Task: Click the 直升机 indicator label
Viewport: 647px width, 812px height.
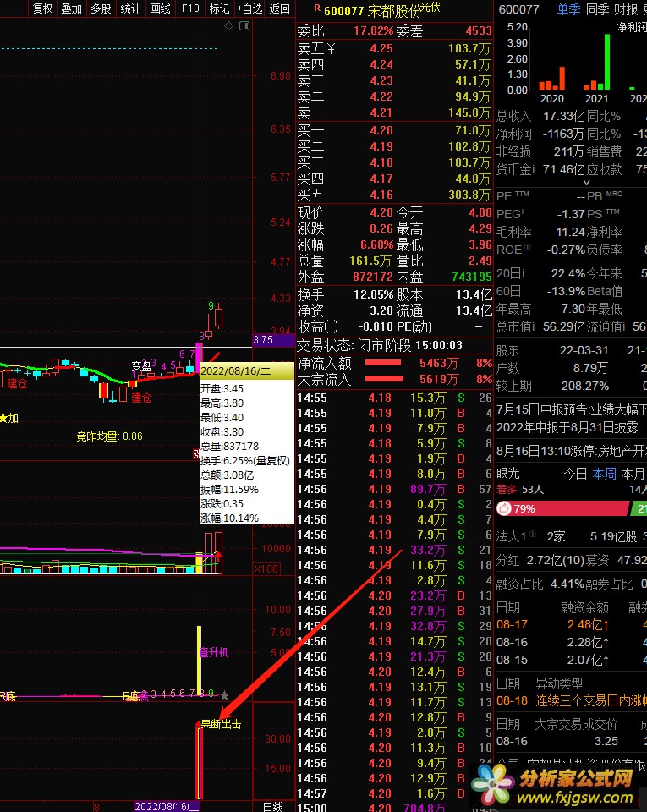Action: point(214,652)
